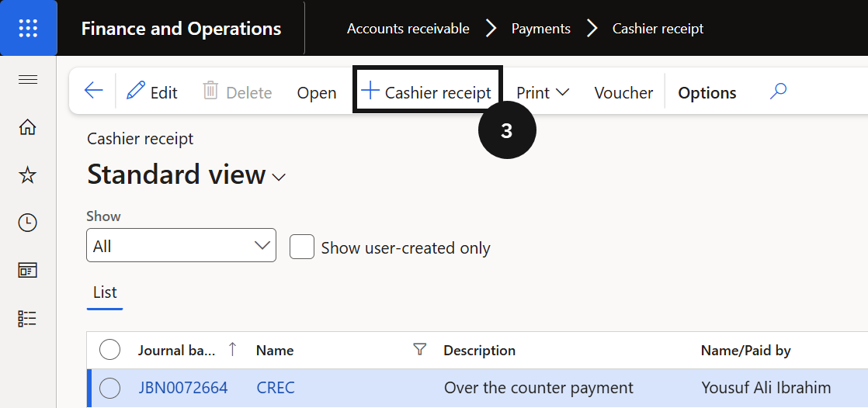Image resolution: width=868 pixels, height=408 pixels.
Task: Click the back arrow in toolbar
Action: (x=93, y=90)
